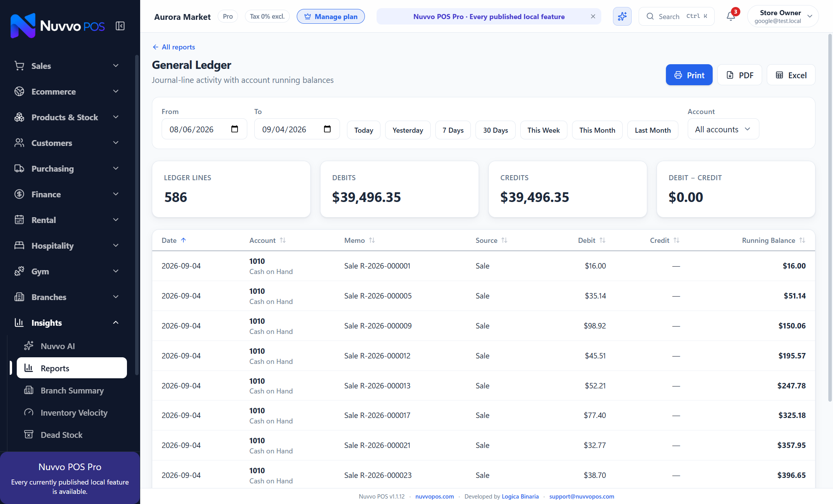Click the Search field
The image size is (833, 504).
(676, 16)
